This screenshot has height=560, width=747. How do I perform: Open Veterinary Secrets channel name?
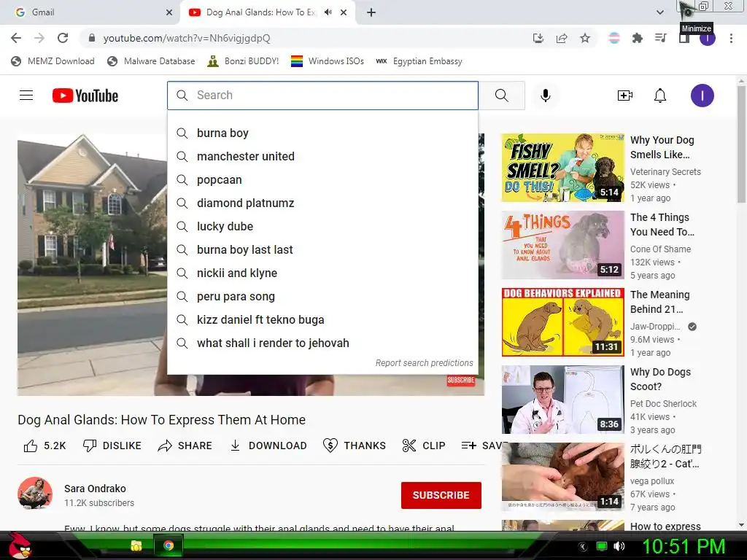tap(665, 172)
